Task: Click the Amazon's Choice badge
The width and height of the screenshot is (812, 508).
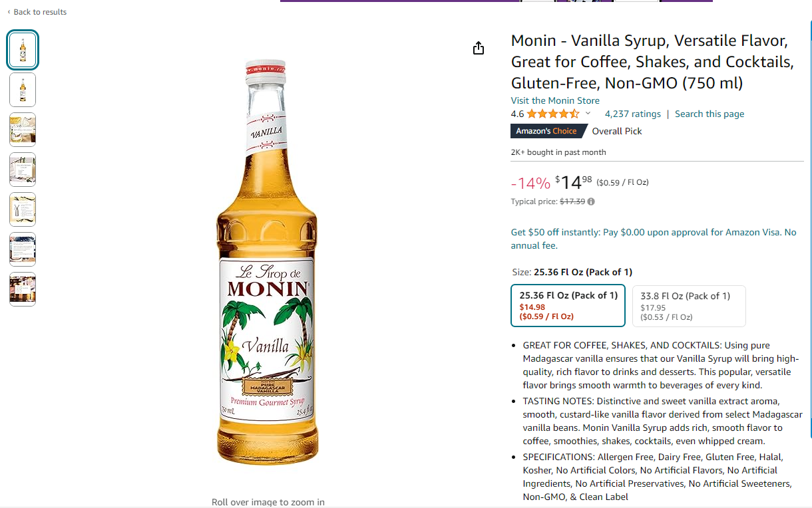Action: pos(546,131)
